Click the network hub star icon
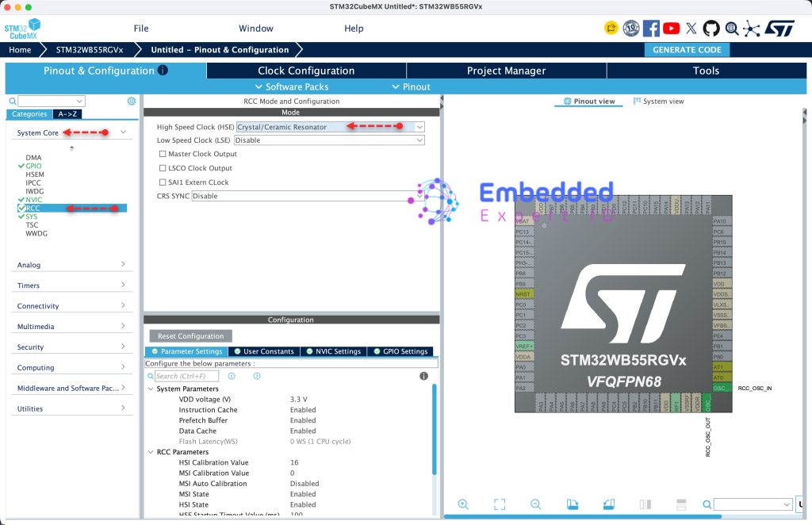This screenshot has height=525, width=812. point(752,29)
